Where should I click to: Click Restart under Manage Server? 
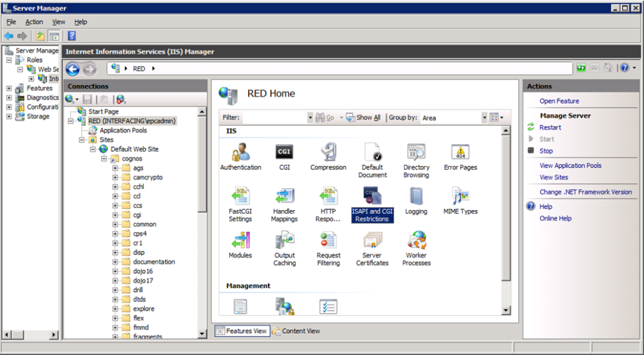(550, 128)
